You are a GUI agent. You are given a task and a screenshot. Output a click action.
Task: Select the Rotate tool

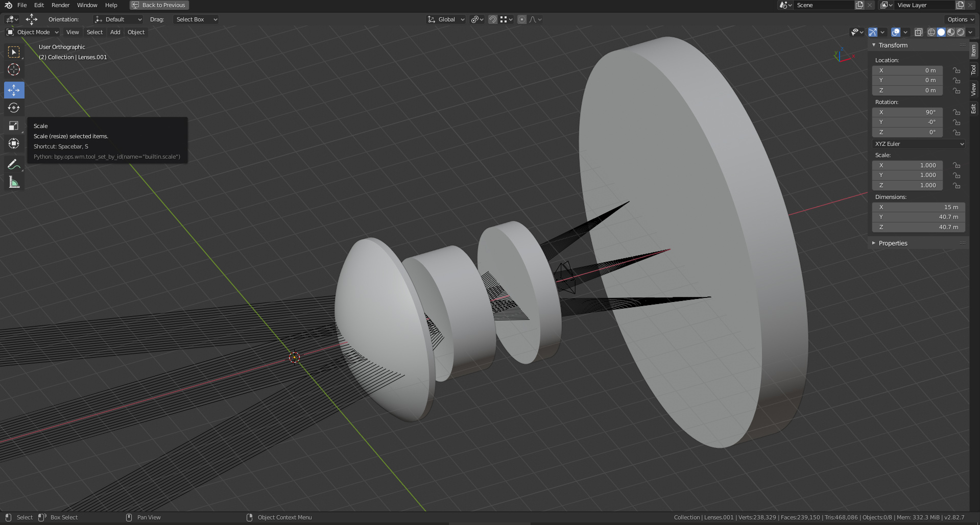tap(14, 108)
